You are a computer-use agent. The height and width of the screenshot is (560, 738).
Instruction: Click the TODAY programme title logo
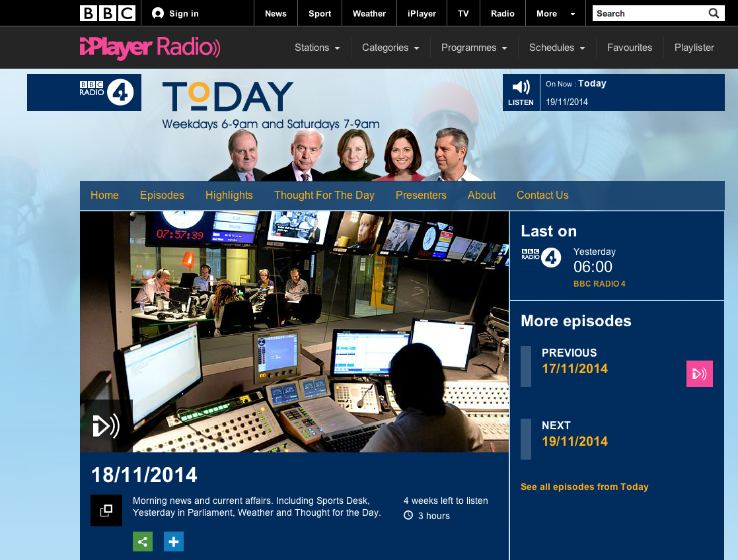[x=228, y=96]
